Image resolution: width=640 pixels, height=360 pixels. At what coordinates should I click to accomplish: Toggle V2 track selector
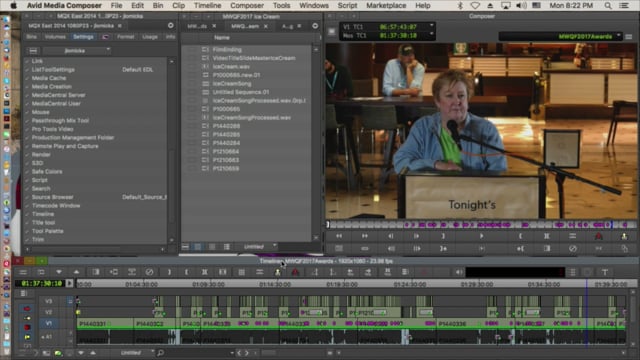(49, 312)
